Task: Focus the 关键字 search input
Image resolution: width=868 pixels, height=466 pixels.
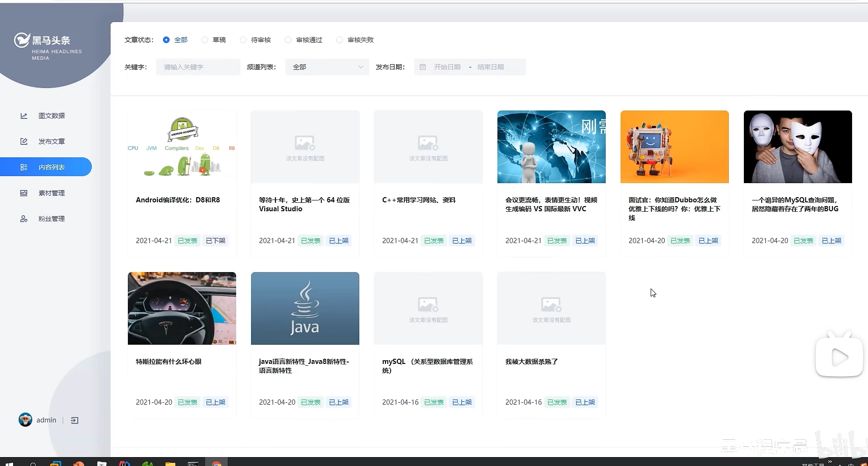Action: (198, 67)
